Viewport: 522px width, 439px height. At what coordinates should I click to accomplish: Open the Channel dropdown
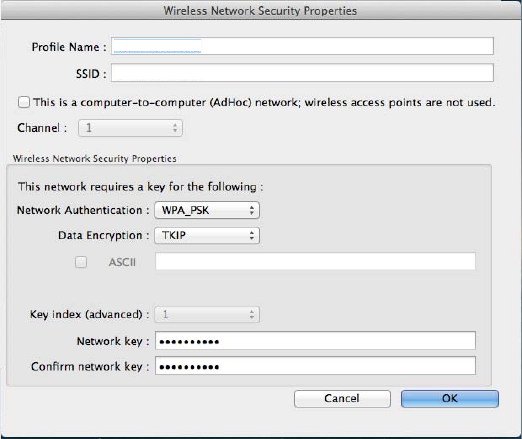130,128
